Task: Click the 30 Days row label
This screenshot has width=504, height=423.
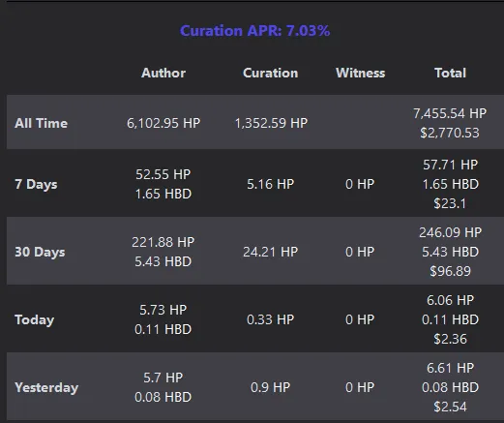Action: (x=40, y=253)
